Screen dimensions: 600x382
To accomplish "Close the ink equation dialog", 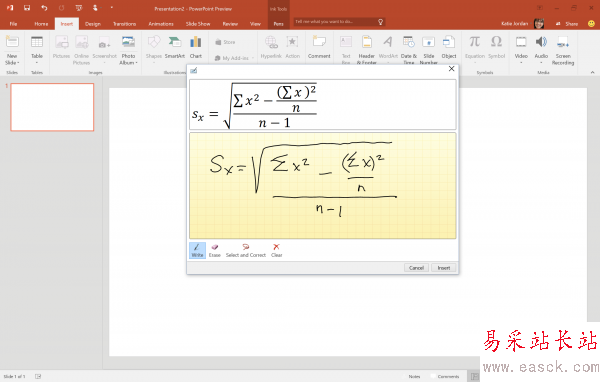I will point(452,69).
